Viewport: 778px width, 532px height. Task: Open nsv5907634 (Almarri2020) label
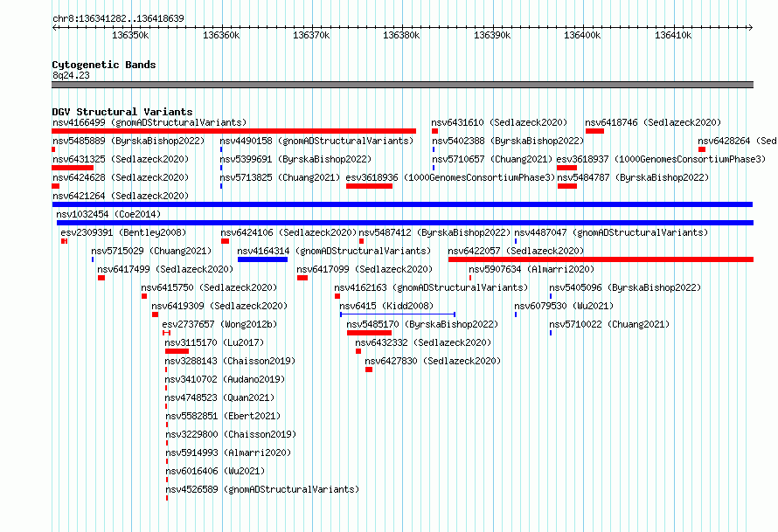pos(531,269)
